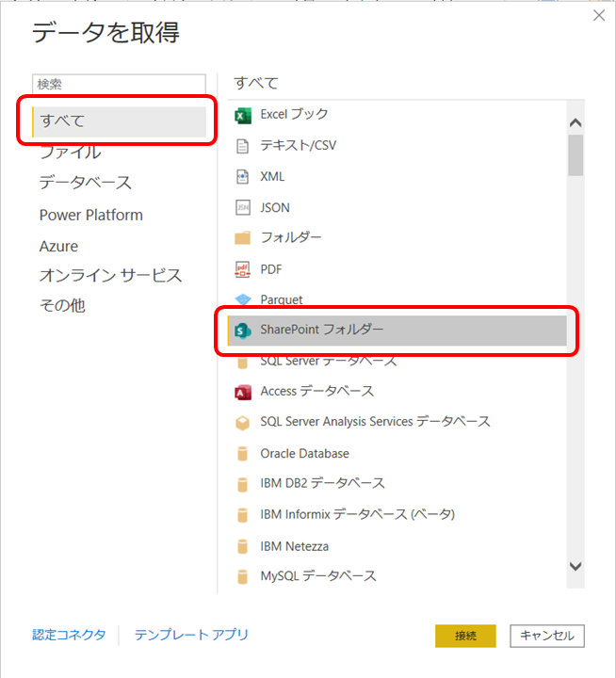Screen dimensions: 616x678
Task: Select the テキスト/CSV text
Action: [298, 145]
